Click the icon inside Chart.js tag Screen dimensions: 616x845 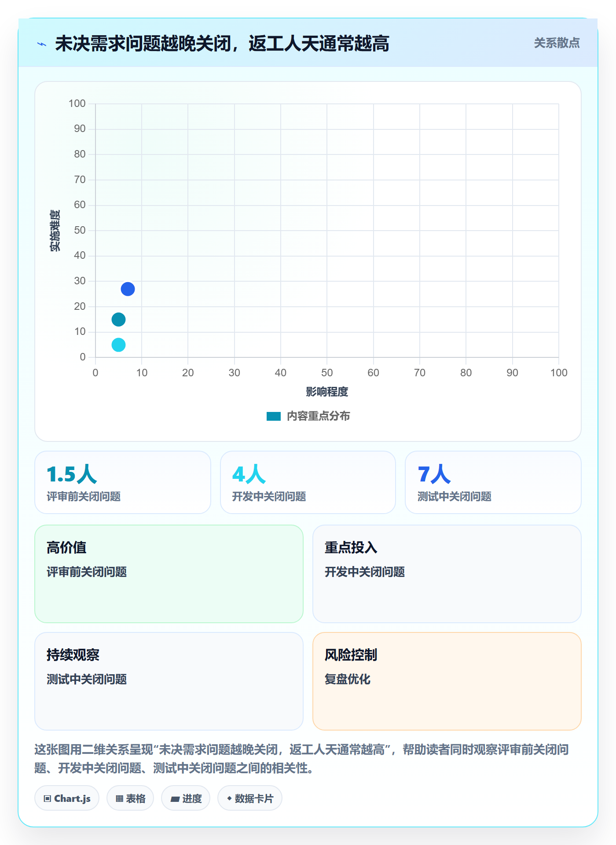48,799
